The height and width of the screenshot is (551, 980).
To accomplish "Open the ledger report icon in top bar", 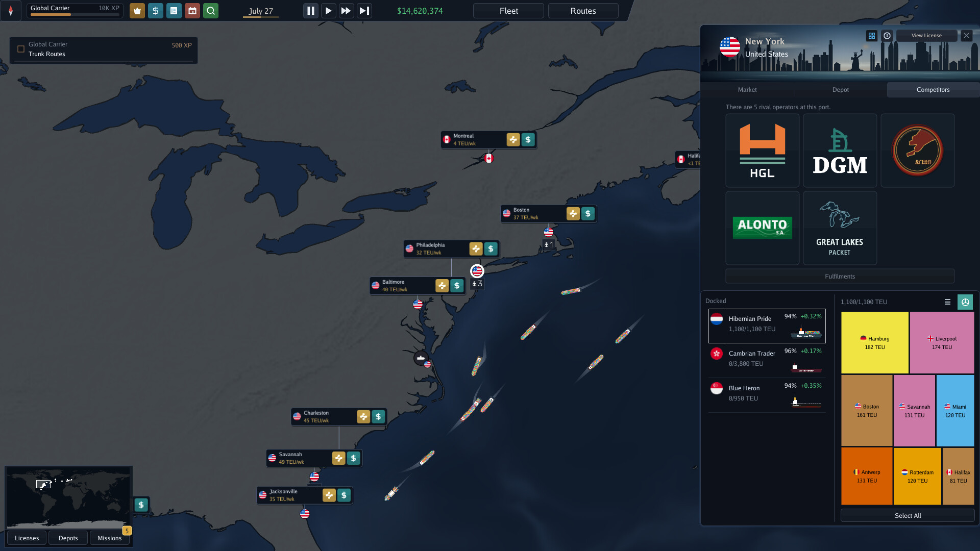I will coord(174,11).
